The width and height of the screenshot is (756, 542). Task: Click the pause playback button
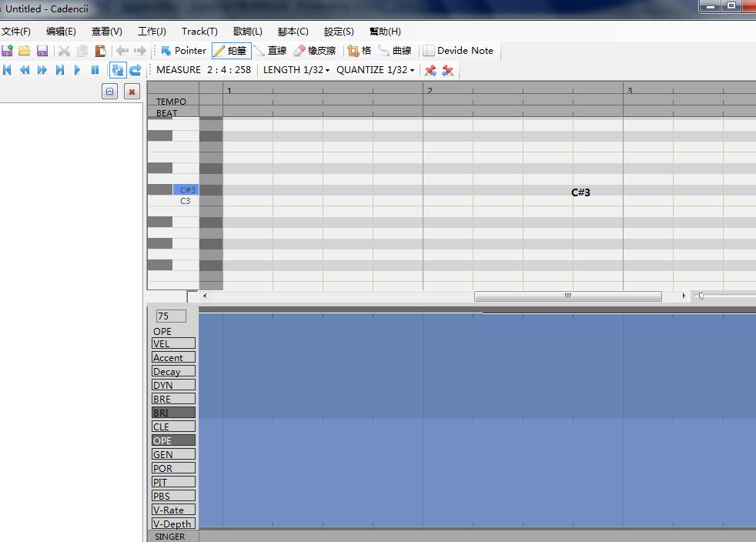[95, 70]
